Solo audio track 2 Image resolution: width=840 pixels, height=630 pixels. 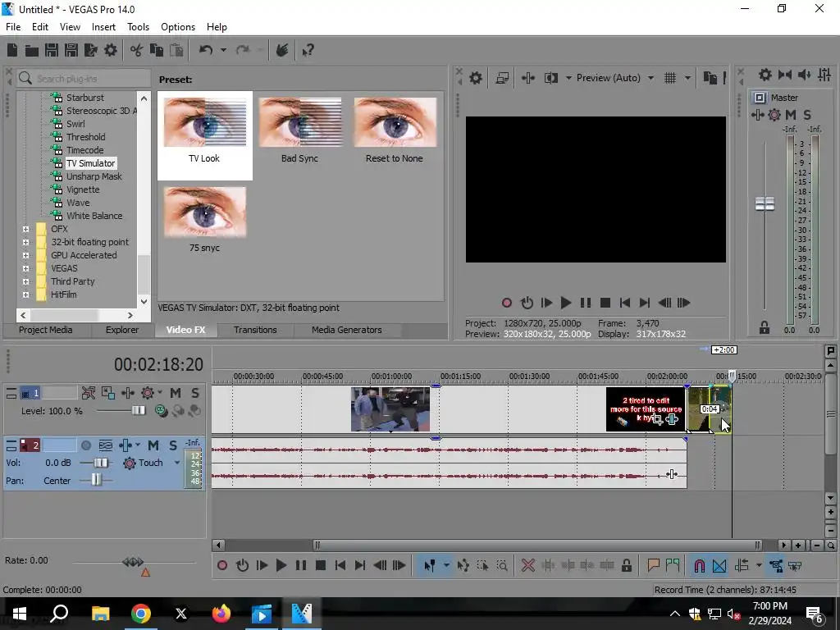[172, 445]
